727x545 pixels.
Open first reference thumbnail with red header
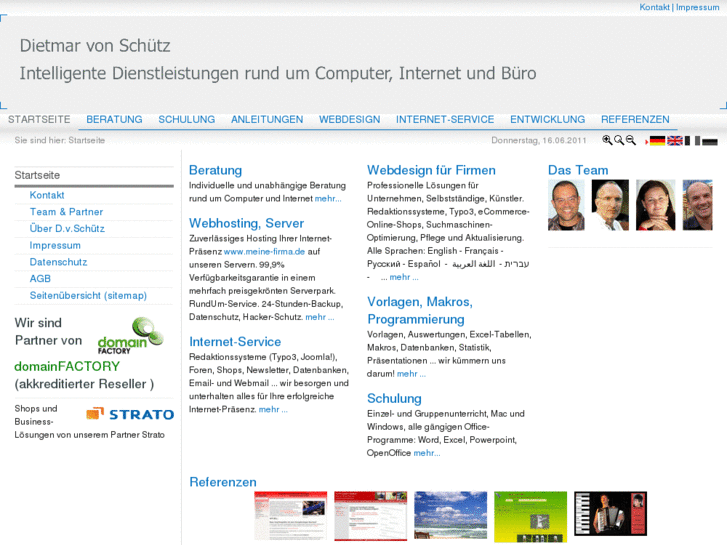[x=291, y=516]
